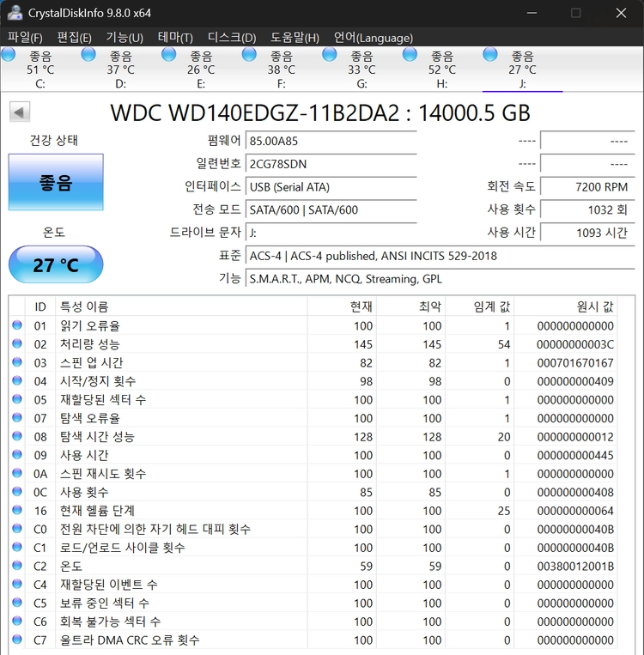Click status dot for row C1 로드/언로드 사이클
This screenshot has height=655, width=644.
pyautogui.click(x=17, y=547)
